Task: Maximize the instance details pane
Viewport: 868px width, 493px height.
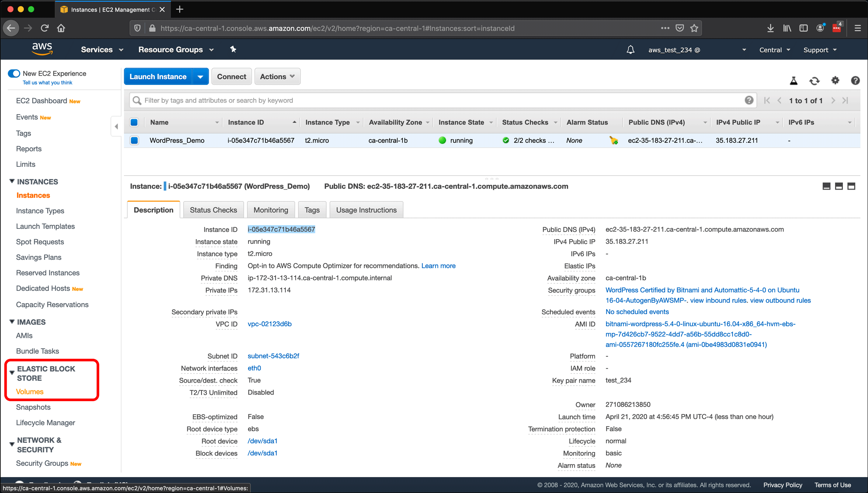Action: (x=851, y=186)
